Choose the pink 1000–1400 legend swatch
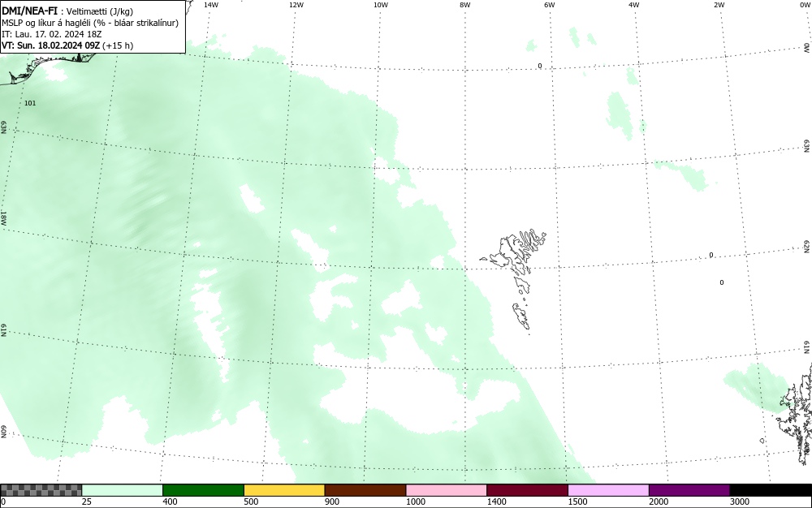This screenshot has width=812, height=508. tap(447, 490)
